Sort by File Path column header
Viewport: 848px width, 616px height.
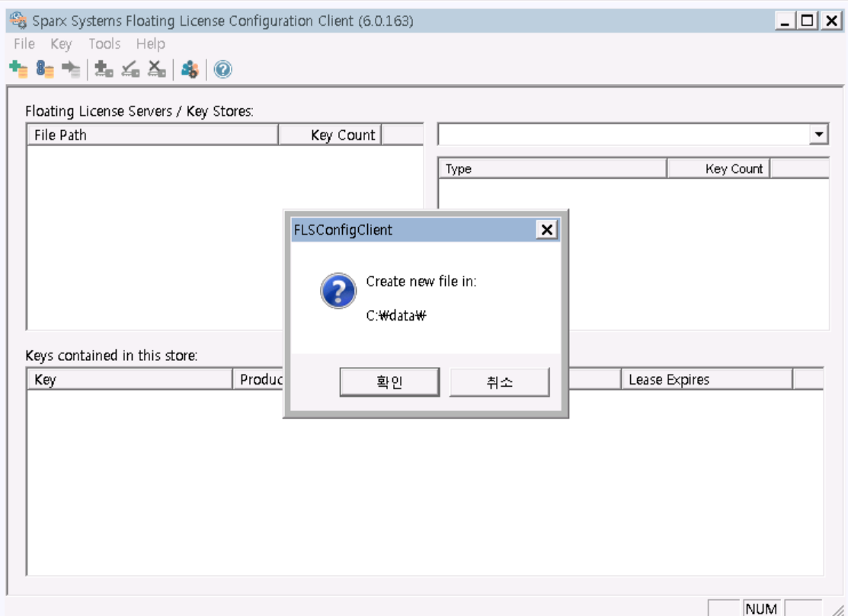(152, 135)
